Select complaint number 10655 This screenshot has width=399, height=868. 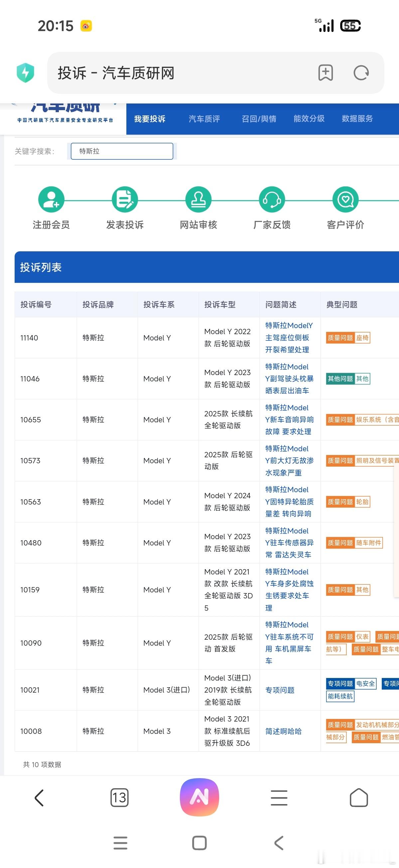coord(31,419)
